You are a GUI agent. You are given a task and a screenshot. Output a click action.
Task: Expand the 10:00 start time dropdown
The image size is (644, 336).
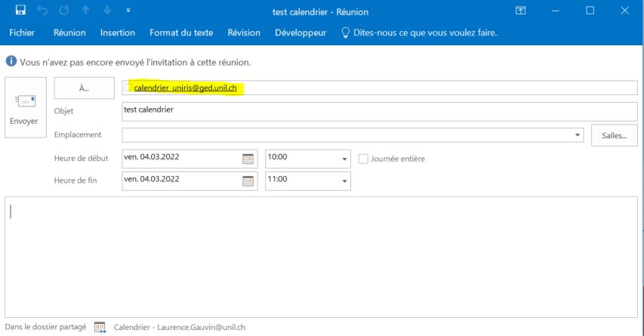point(345,159)
